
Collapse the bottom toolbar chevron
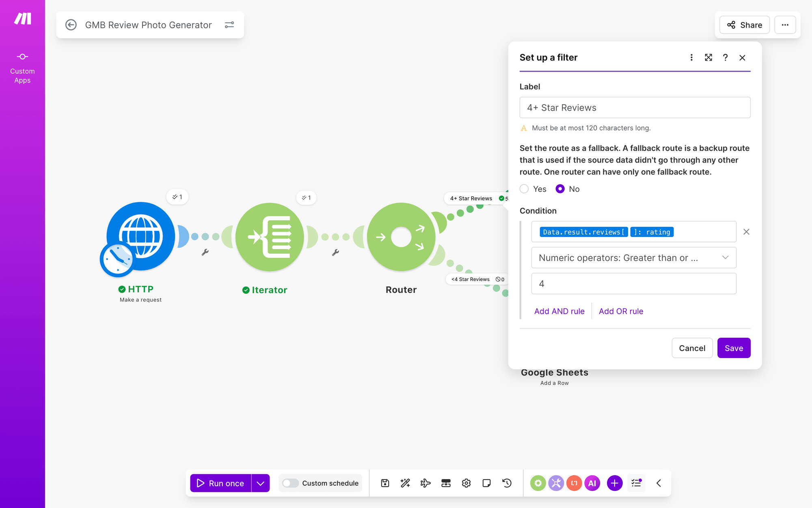pyautogui.click(x=659, y=483)
